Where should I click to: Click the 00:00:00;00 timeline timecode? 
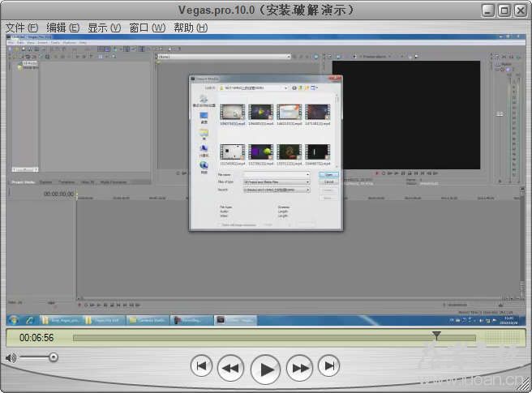[x=58, y=194]
